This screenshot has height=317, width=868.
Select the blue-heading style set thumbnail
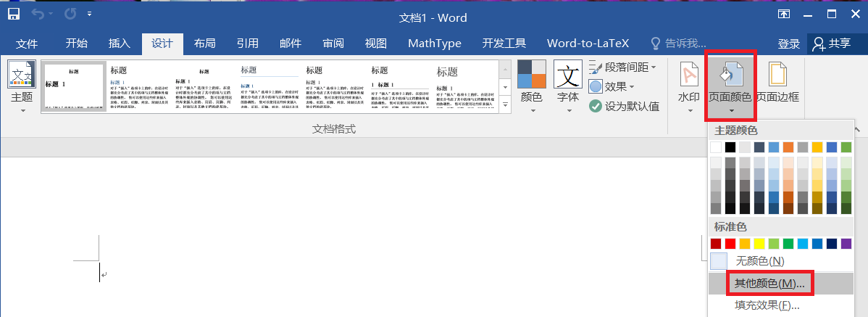270,87
